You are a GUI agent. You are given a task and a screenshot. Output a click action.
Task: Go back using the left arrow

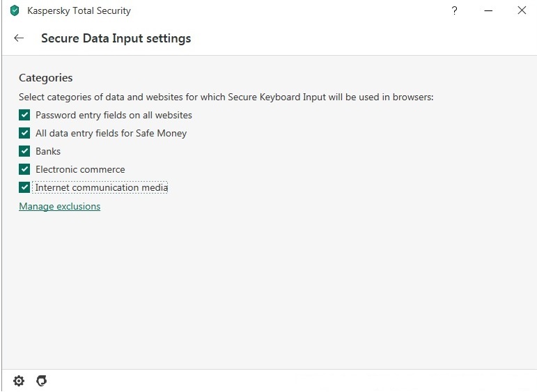[19, 38]
